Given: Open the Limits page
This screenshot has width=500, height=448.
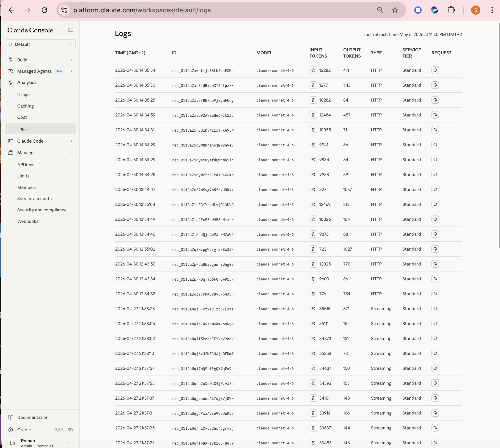Looking at the screenshot, I should (x=23, y=176).
